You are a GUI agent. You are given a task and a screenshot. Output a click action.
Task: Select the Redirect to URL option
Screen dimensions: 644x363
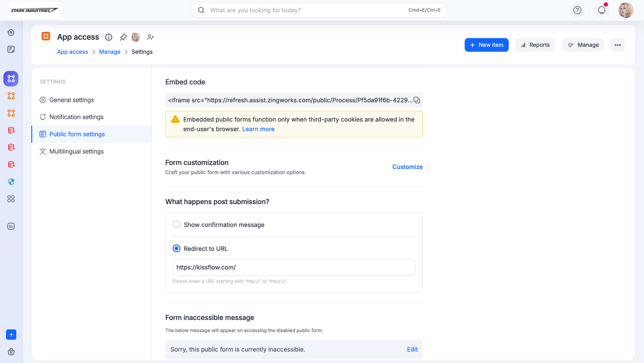pos(176,249)
